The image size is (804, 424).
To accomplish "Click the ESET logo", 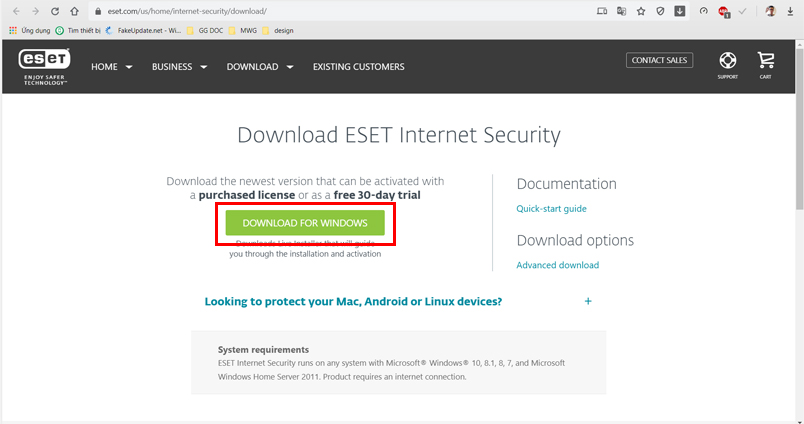I will tap(44, 67).
